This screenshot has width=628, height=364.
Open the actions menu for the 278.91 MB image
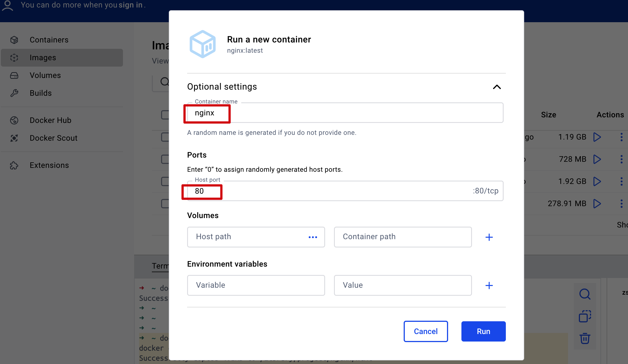(x=621, y=204)
